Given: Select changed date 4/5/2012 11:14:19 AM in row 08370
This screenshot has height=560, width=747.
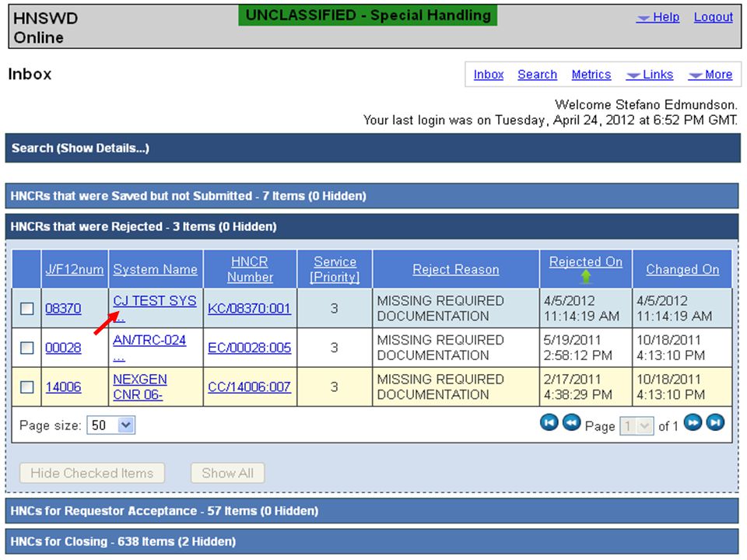Looking at the screenshot, I should click(674, 309).
